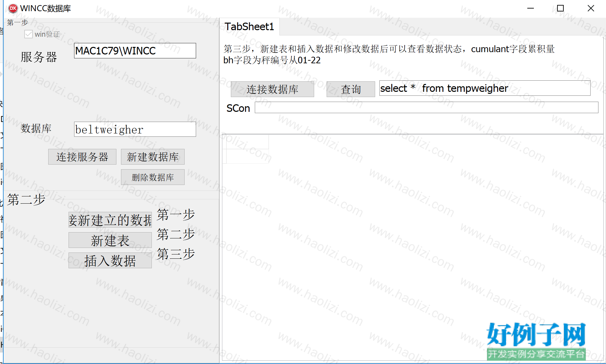
Task: Click the 数据库 name field containing beltweigher
Action: tap(135, 129)
